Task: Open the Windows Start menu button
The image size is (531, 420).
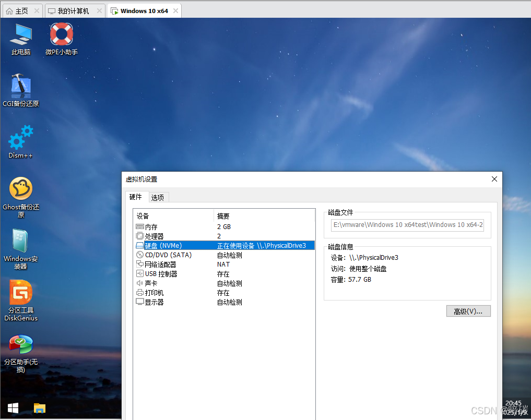Action: point(13,408)
